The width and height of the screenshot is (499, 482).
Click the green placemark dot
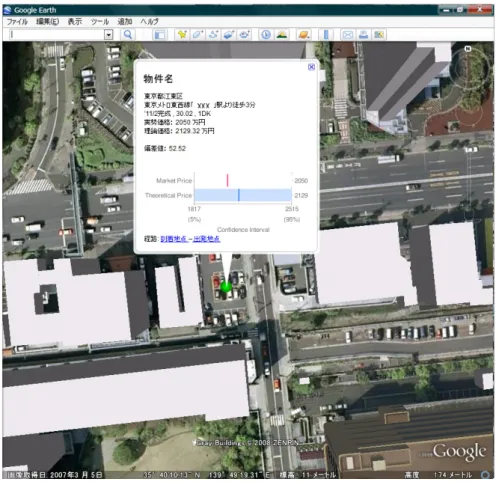click(x=226, y=286)
